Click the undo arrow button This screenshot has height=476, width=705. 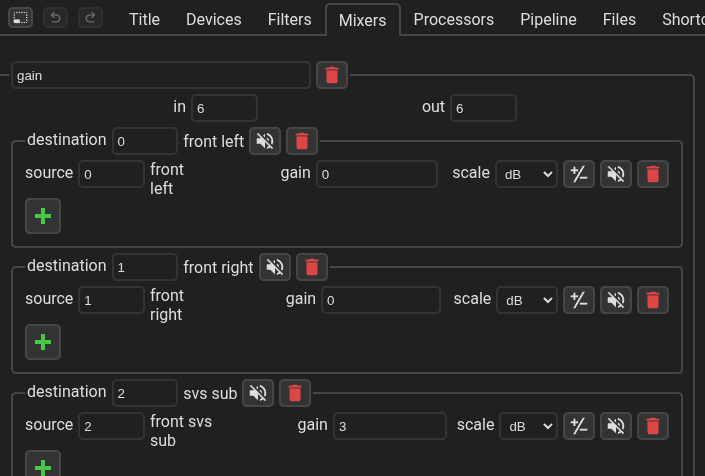coord(56,18)
